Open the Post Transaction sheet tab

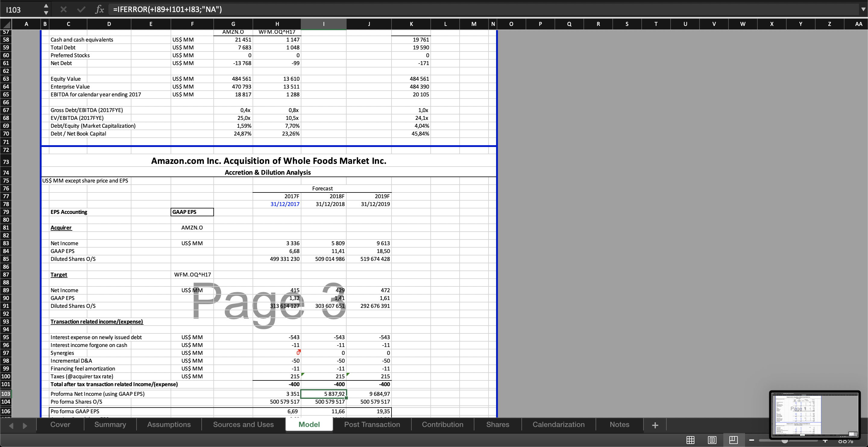pyautogui.click(x=372, y=424)
